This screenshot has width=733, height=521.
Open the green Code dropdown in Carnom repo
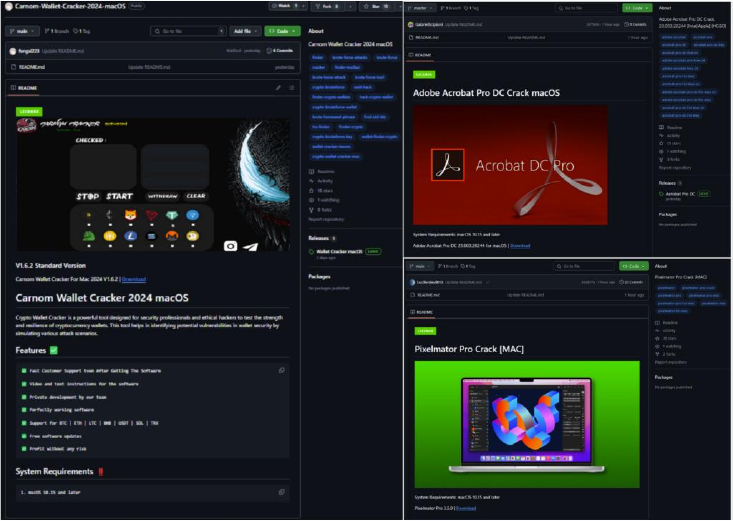coord(282,31)
